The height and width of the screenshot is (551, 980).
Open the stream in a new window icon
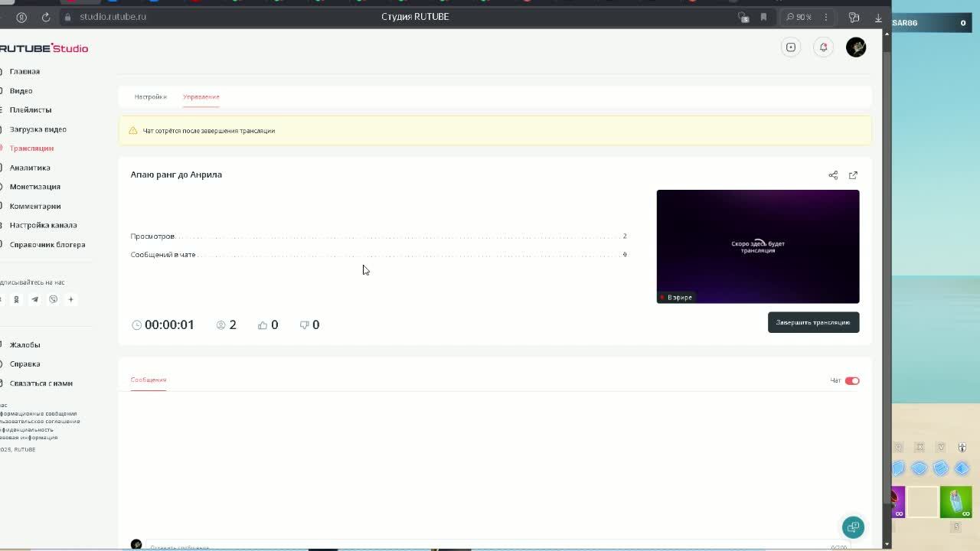pos(853,175)
